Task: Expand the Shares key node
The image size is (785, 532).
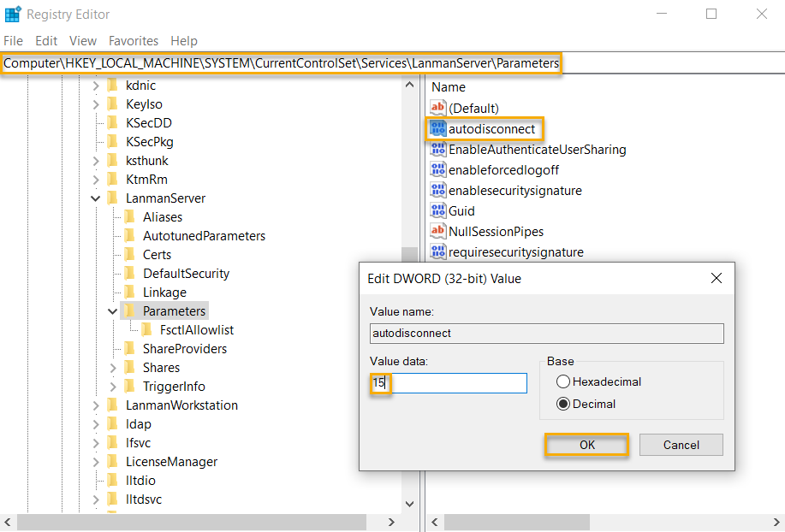Action: coord(113,368)
